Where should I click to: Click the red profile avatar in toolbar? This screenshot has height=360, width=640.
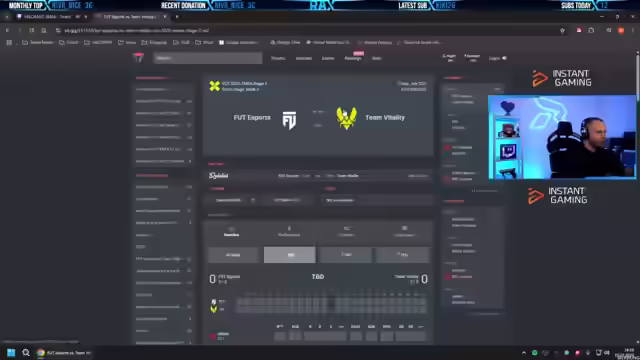pos(621,31)
